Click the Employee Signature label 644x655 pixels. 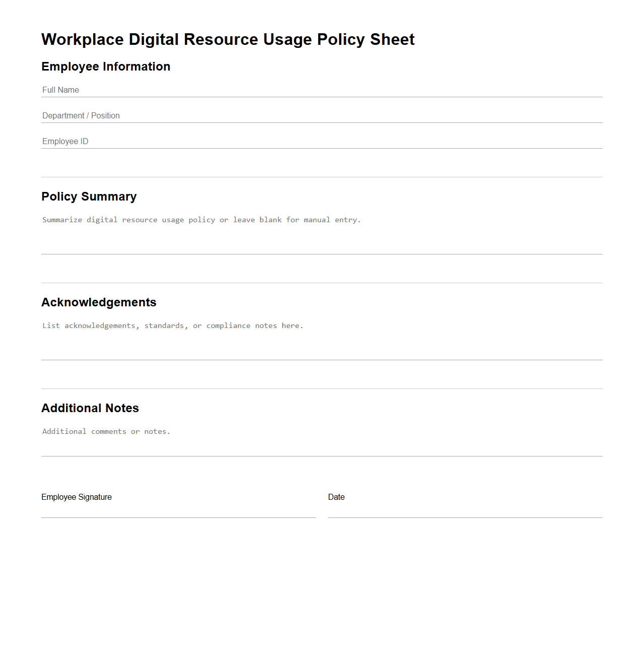coord(77,497)
